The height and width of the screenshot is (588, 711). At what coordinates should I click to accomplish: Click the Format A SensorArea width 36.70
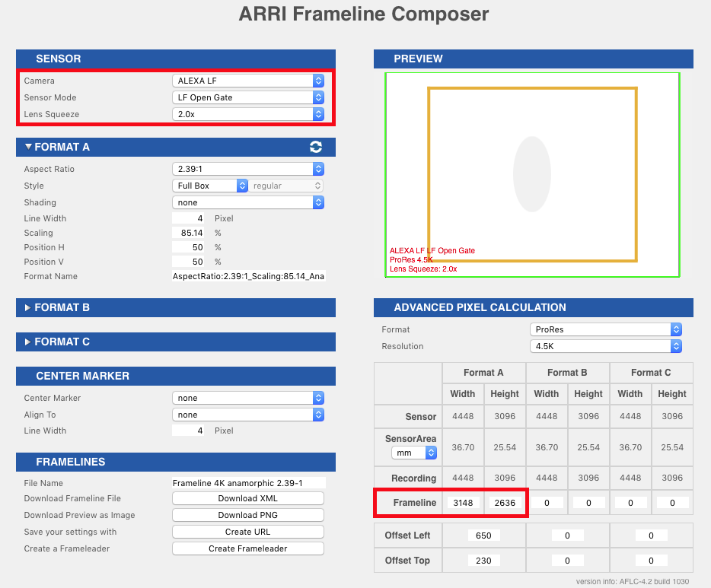tap(463, 447)
